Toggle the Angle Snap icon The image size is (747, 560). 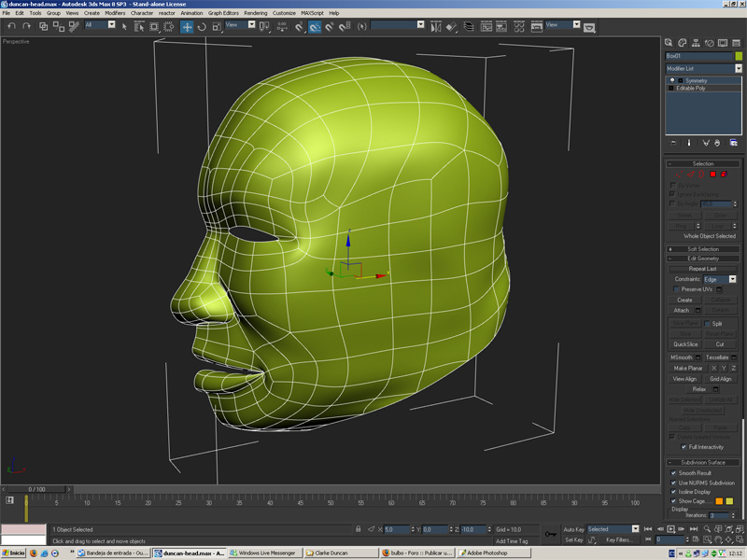315,27
